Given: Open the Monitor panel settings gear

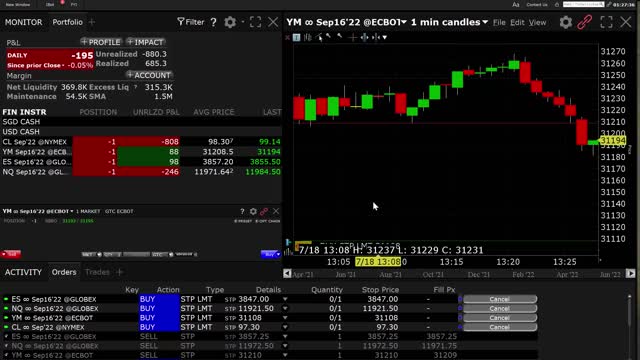Looking at the screenshot, I should pos(230,22).
